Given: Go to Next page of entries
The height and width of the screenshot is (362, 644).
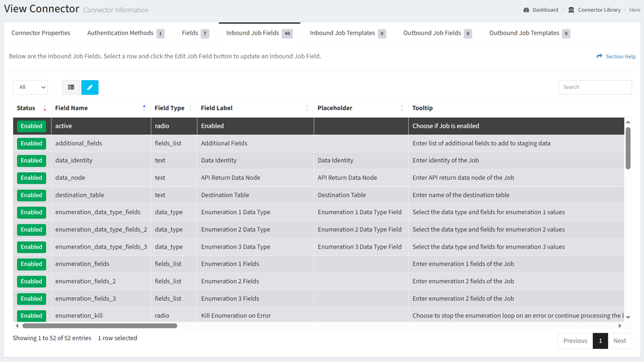Looking at the screenshot, I should tap(619, 341).
